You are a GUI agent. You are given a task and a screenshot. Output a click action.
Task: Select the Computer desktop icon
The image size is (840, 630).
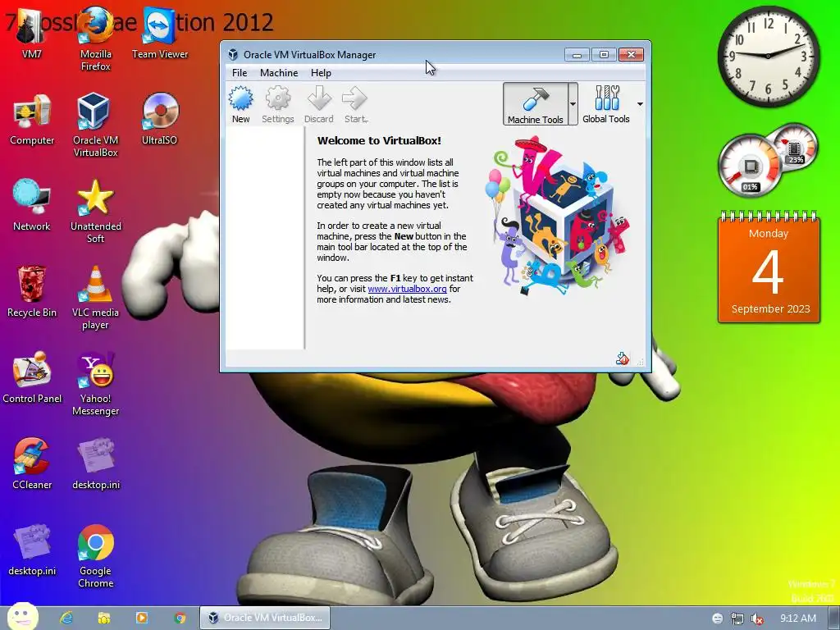[x=32, y=119]
